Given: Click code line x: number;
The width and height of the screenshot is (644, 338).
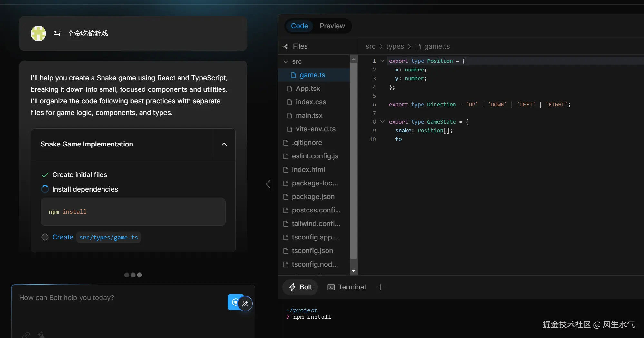Looking at the screenshot, I should click(411, 70).
